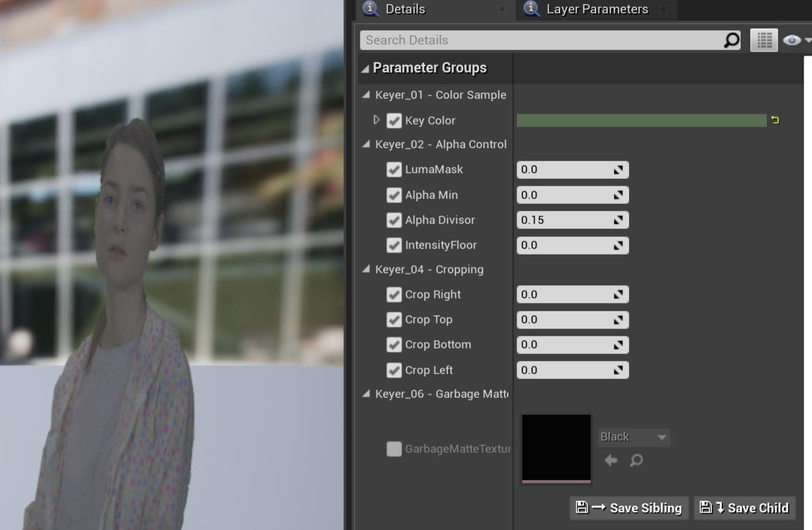The width and height of the screenshot is (812, 530).
Task: Open the Key Color swatch picker
Action: pos(641,120)
